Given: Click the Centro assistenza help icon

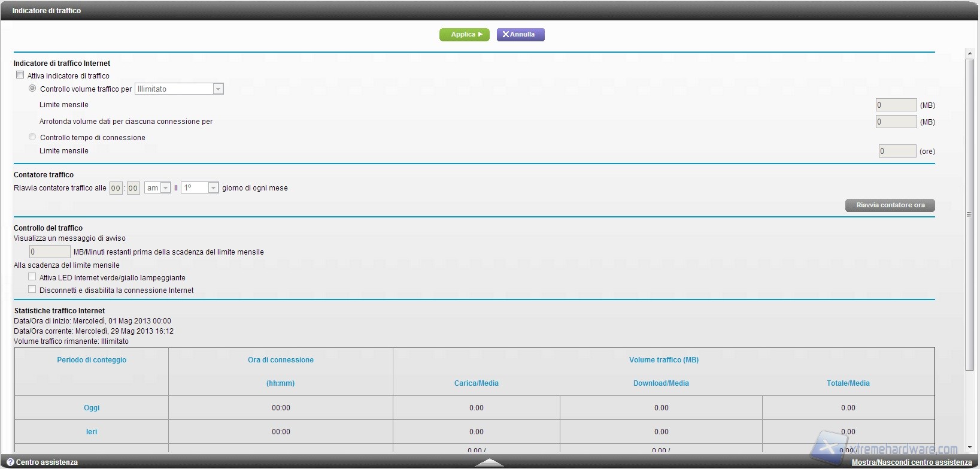Looking at the screenshot, I should (x=10, y=462).
